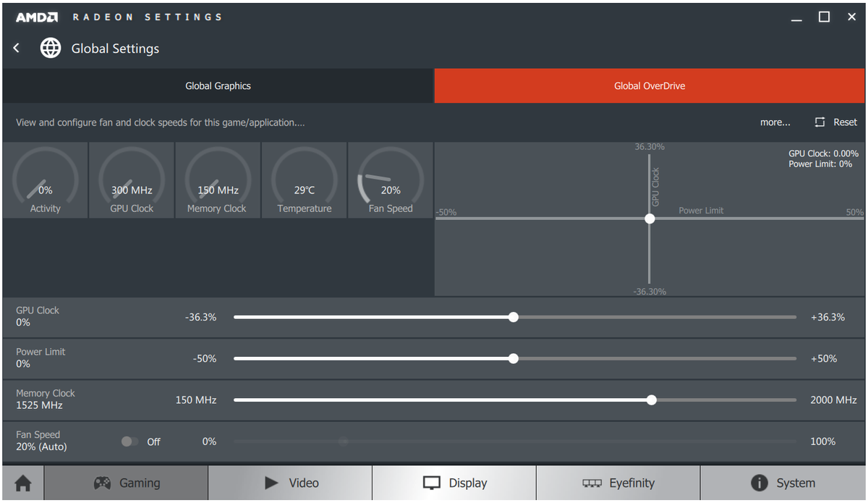Click the Power Limit slider handle
868x503 pixels.
coord(514,358)
